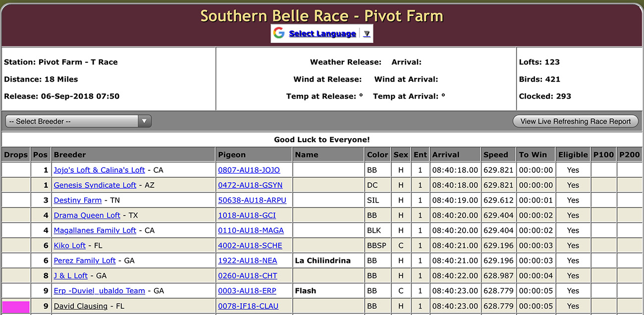The height and width of the screenshot is (315, 644).
Task: Open the Select Language link
Action: coord(322,34)
